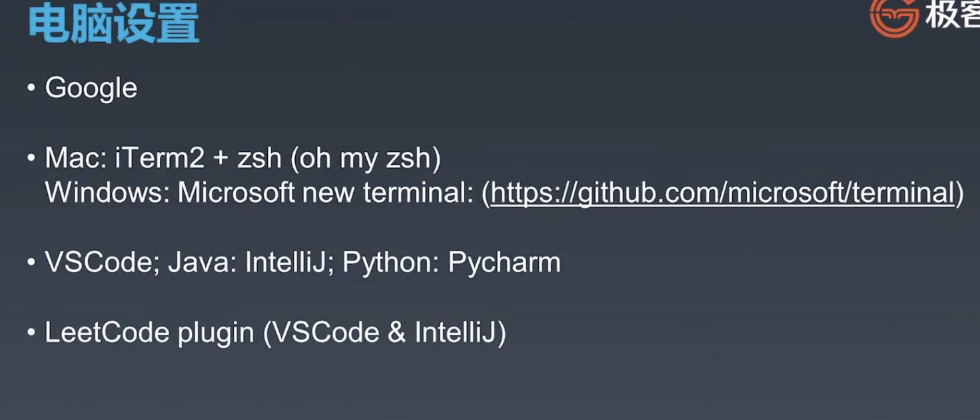980x420 pixels.
Task: Click 'Microsoft new terminal:' text
Action: (325, 193)
